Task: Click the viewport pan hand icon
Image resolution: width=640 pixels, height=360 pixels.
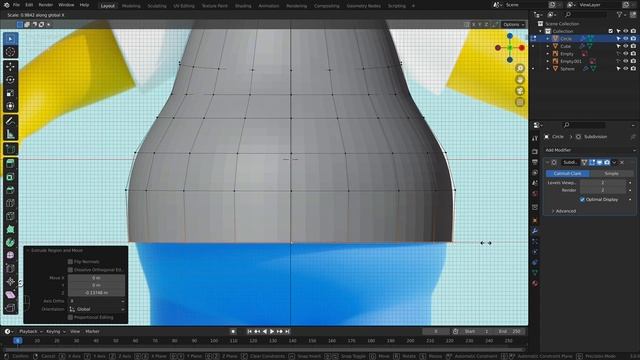Action: point(520,80)
